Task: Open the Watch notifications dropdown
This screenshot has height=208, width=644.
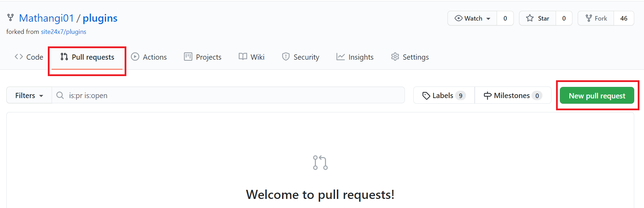Action: pyautogui.click(x=473, y=18)
